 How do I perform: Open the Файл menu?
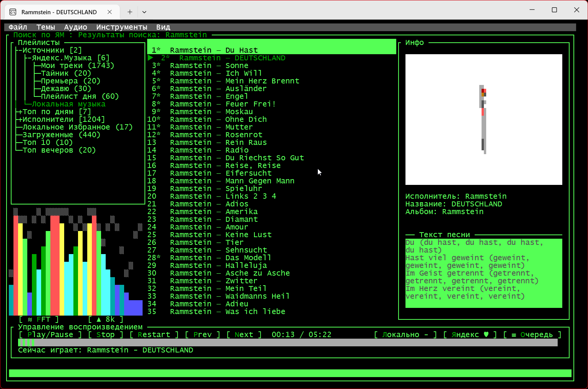(18, 27)
